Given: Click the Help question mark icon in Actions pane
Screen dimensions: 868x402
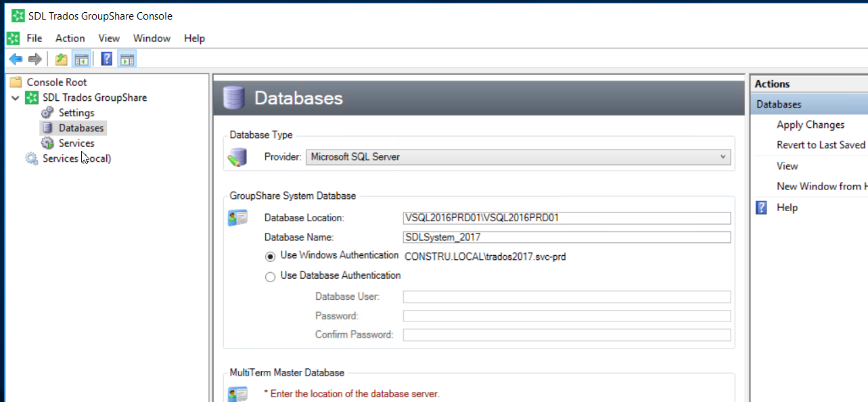Looking at the screenshot, I should [x=761, y=208].
